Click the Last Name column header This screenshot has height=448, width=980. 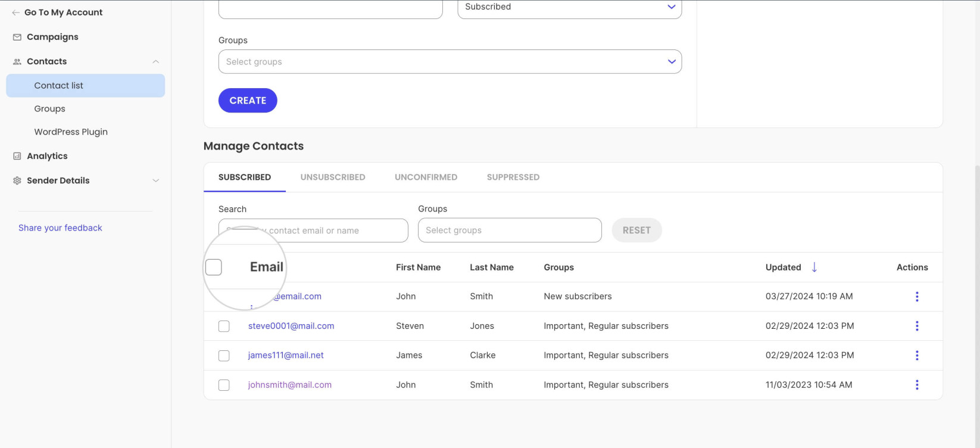click(x=492, y=267)
